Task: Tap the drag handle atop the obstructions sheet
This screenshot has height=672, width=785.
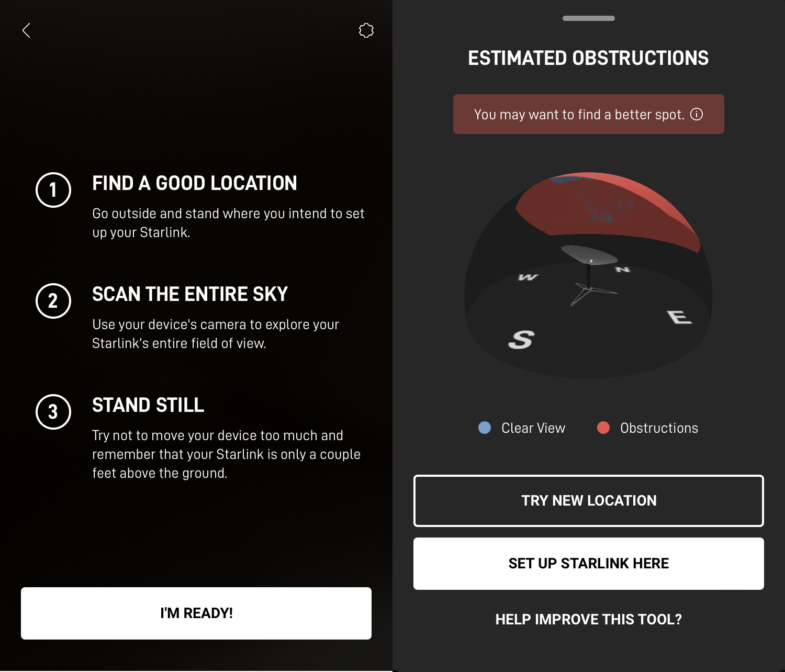Action: click(589, 18)
